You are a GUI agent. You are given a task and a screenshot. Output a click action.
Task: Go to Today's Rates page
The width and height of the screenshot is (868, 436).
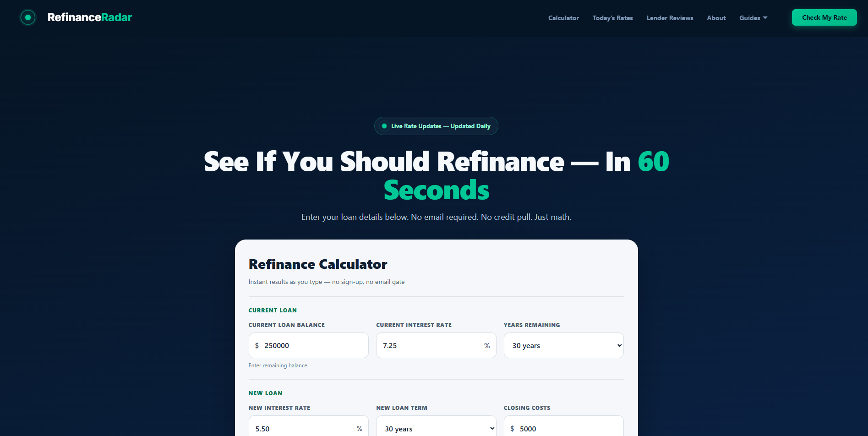[612, 18]
